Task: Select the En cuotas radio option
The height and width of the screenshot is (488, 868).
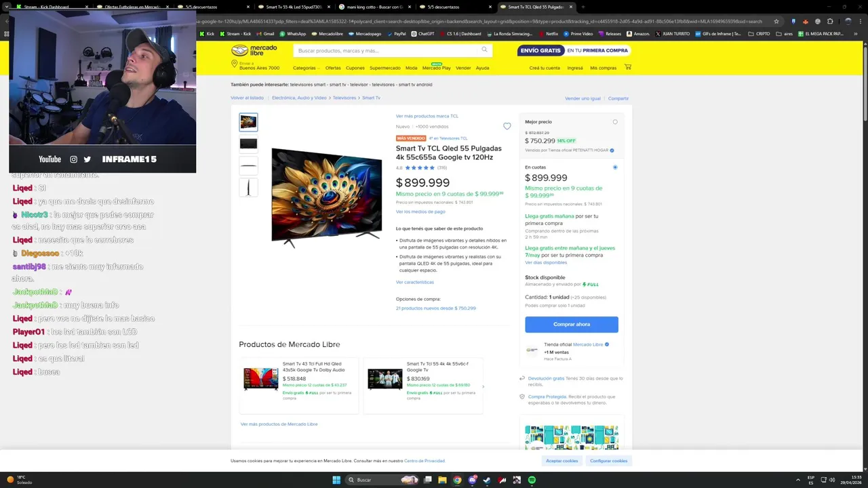Action: (x=615, y=167)
